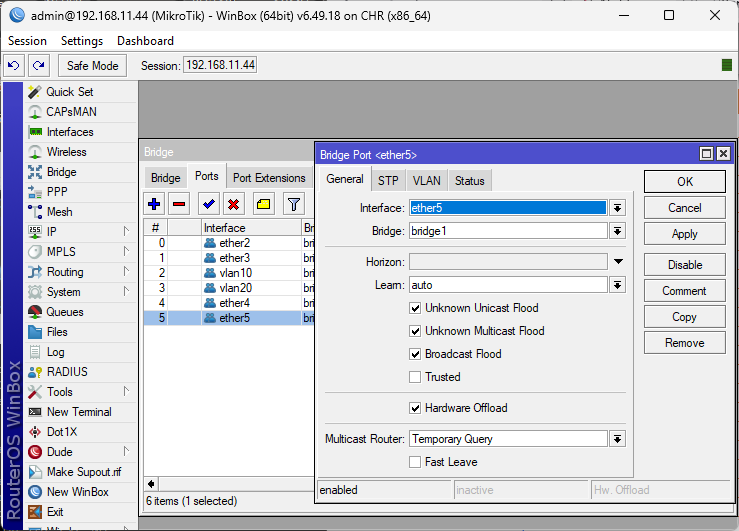Click the red X disable icon
This screenshot has width=739, height=531.
(x=233, y=204)
